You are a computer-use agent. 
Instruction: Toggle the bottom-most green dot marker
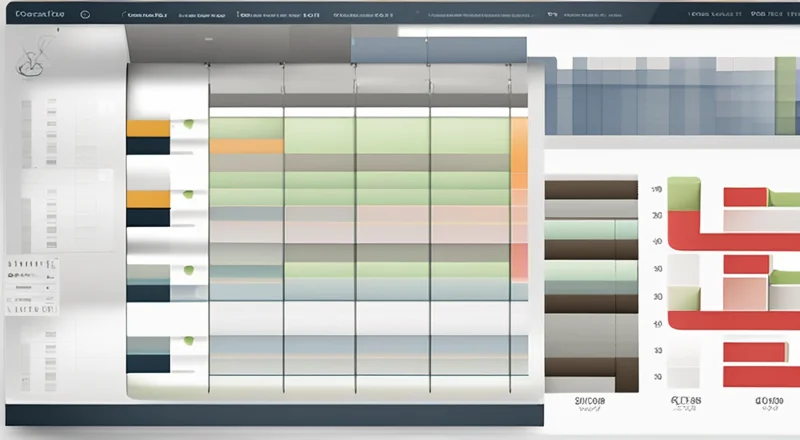point(187,339)
